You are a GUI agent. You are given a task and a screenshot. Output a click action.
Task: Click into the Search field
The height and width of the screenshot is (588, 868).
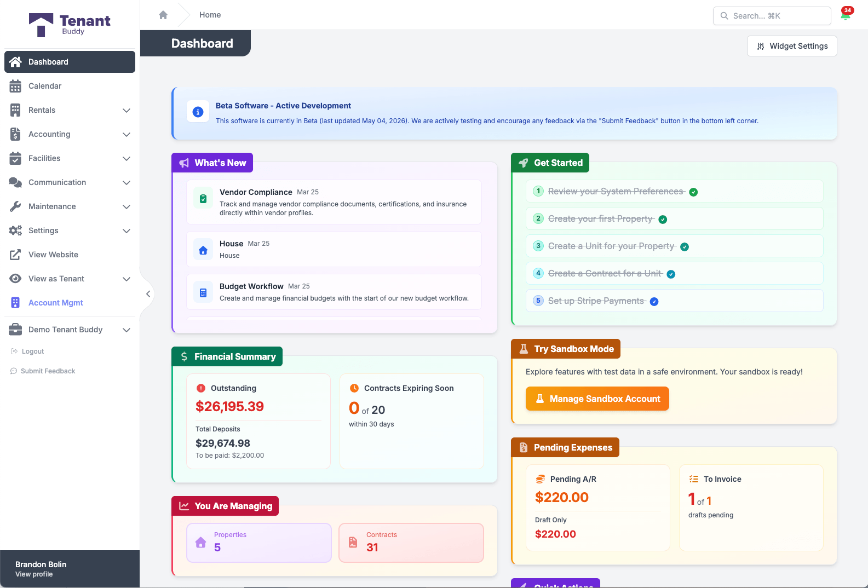pyautogui.click(x=772, y=16)
